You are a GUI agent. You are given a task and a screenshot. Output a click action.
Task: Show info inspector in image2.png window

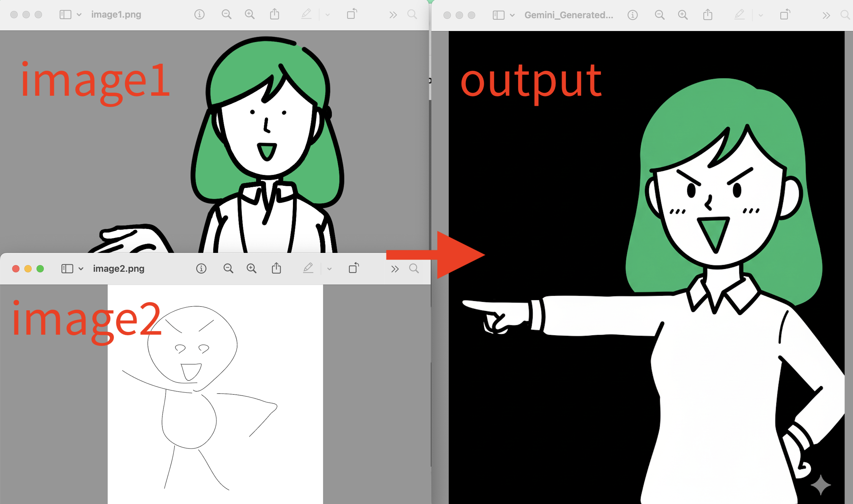click(201, 269)
